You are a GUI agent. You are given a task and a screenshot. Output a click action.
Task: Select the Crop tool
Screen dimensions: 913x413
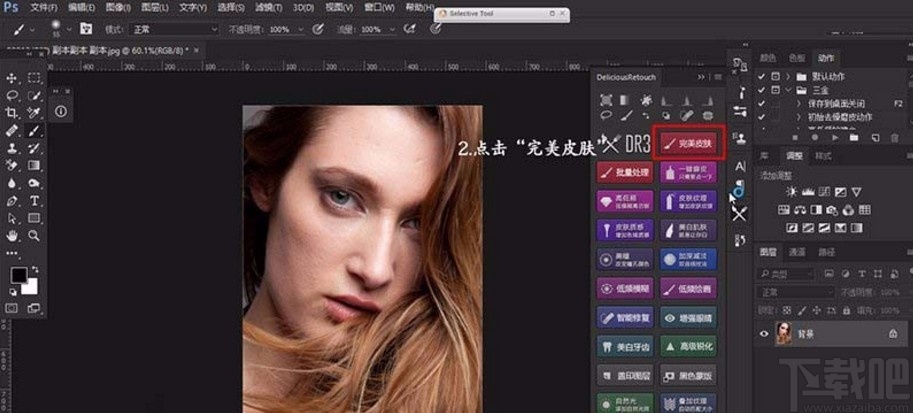(x=11, y=112)
